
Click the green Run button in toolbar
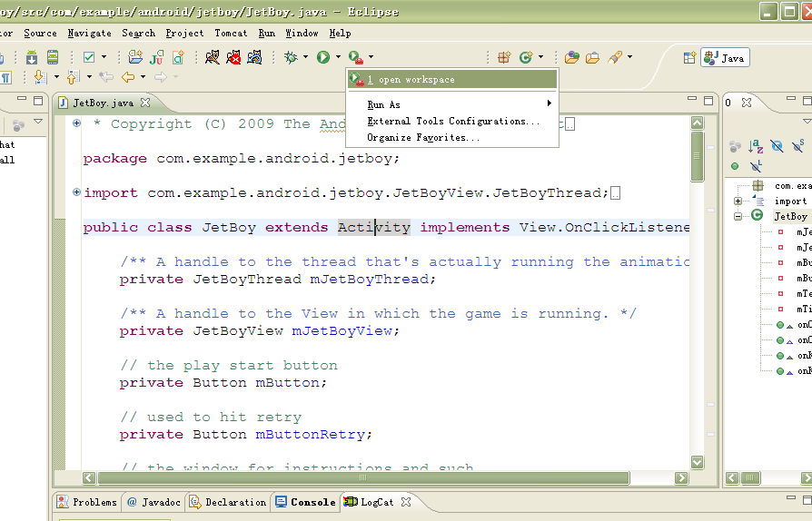click(323, 57)
